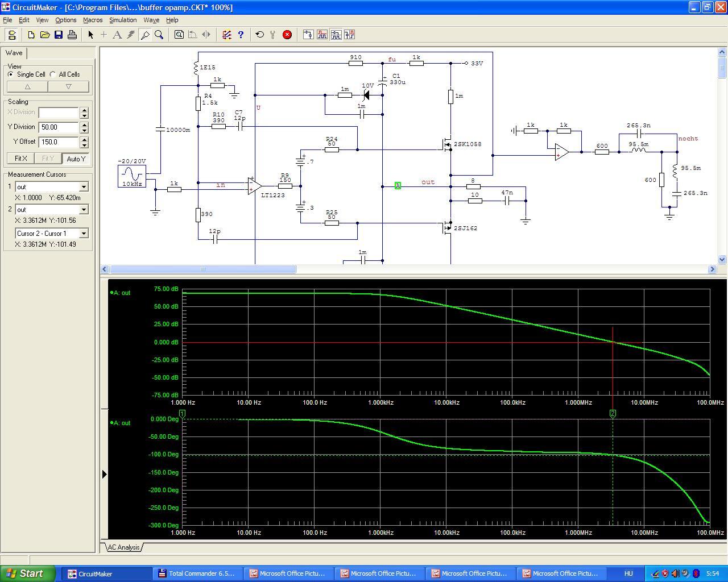Screen dimensions: 728x582
Task: Select the All Cells radio button
Action: click(x=53, y=74)
